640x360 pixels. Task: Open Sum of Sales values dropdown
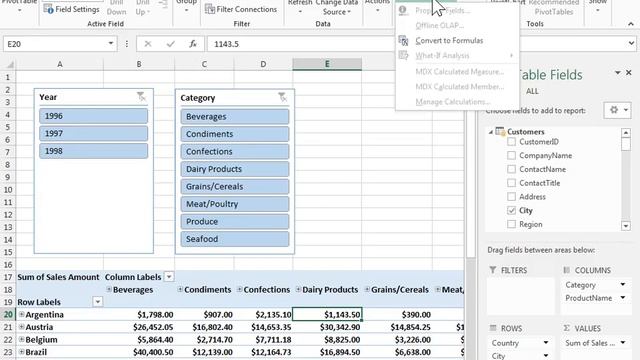point(623,343)
